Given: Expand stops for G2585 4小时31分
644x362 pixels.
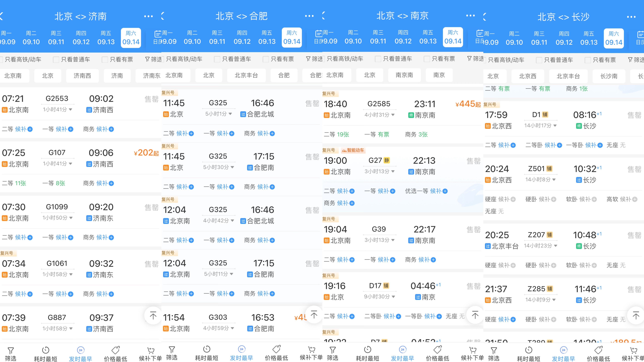Looking at the screenshot, I should [x=379, y=115].
